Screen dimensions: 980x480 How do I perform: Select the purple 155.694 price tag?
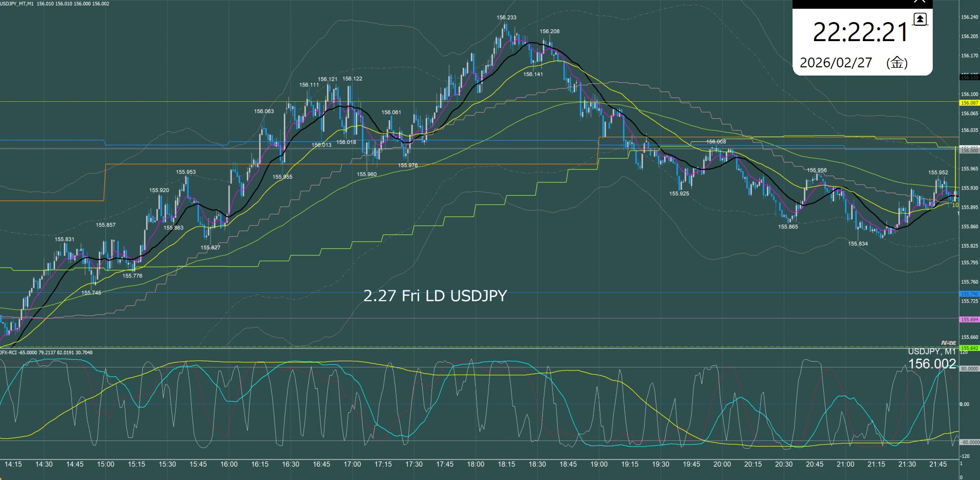969,320
